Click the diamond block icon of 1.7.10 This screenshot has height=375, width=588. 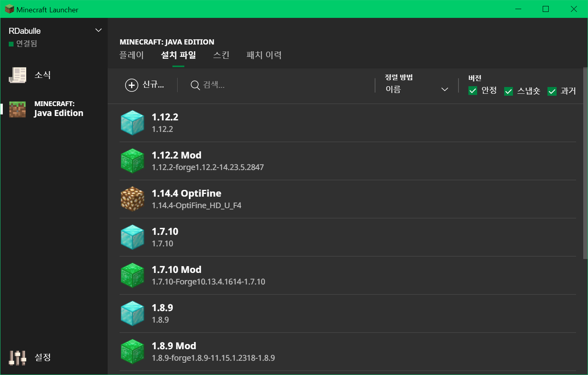tap(132, 237)
